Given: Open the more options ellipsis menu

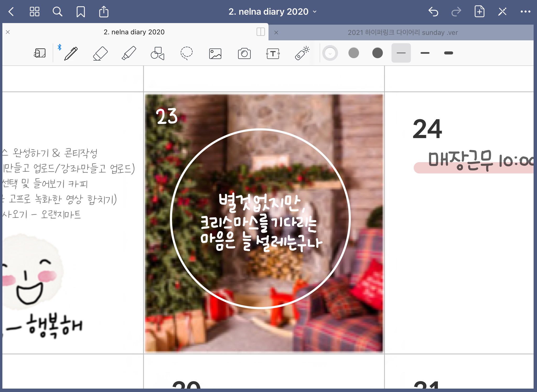Looking at the screenshot, I should (x=525, y=12).
